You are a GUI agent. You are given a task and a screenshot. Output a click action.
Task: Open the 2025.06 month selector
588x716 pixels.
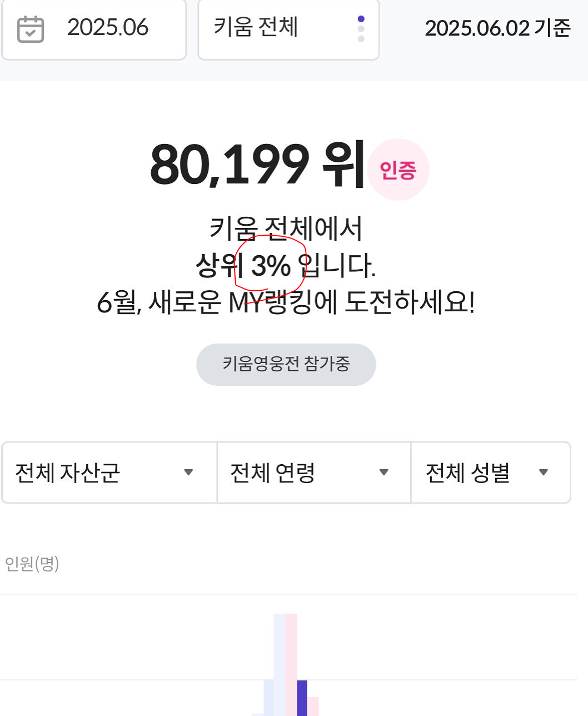point(94,29)
